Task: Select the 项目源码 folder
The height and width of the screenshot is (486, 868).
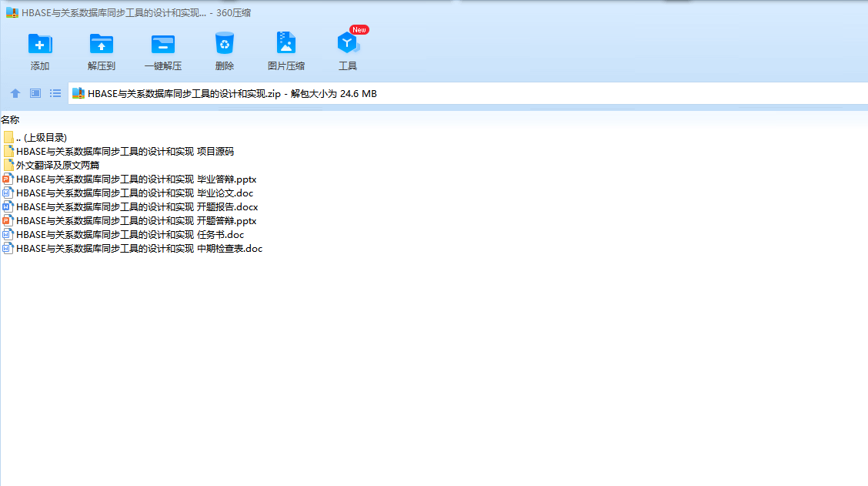Action: click(x=125, y=151)
